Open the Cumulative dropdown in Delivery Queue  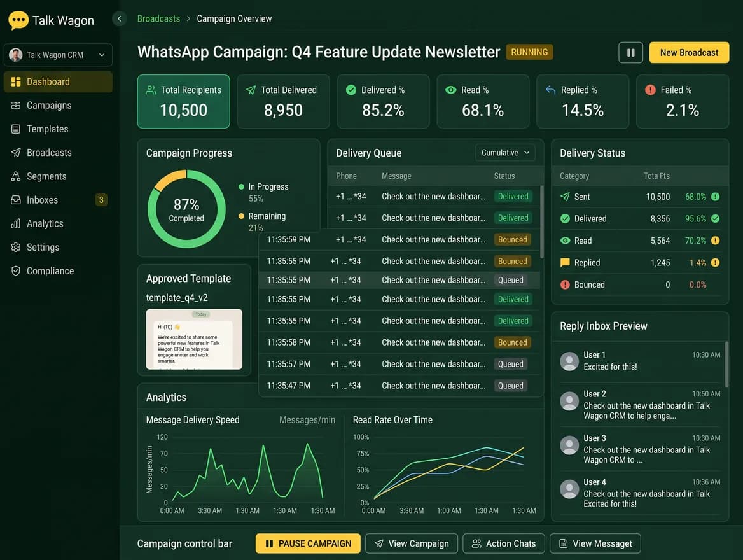505,153
